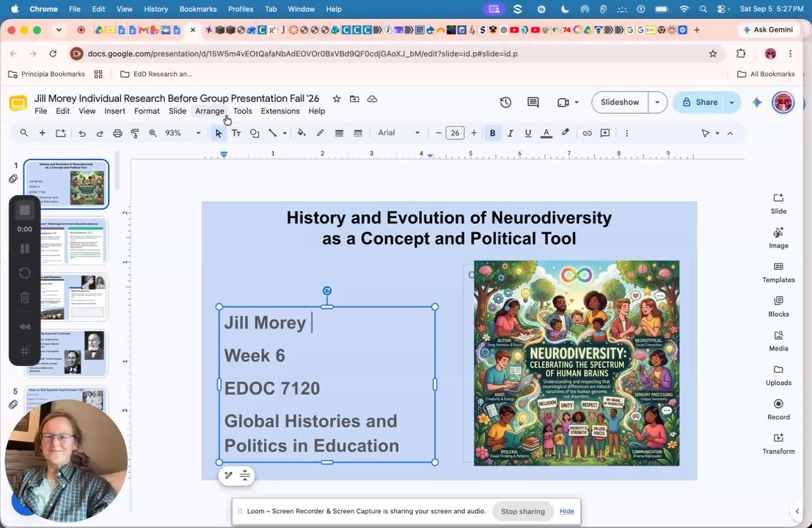Open version history clock icon
This screenshot has width=812, height=528.
coord(505,103)
